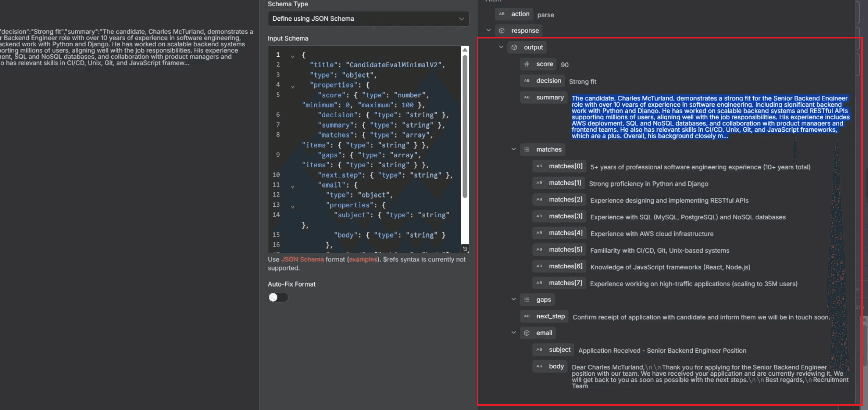Click the string type icon beside decision

coord(527,81)
